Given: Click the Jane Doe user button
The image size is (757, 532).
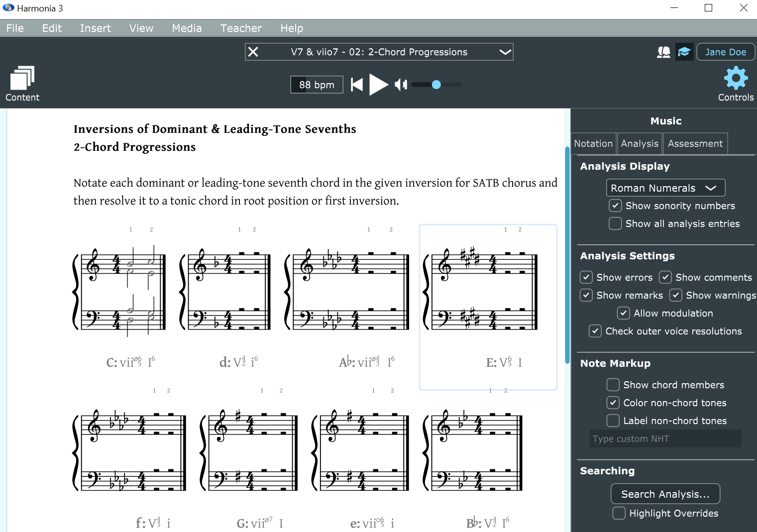Looking at the screenshot, I should 726,52.
